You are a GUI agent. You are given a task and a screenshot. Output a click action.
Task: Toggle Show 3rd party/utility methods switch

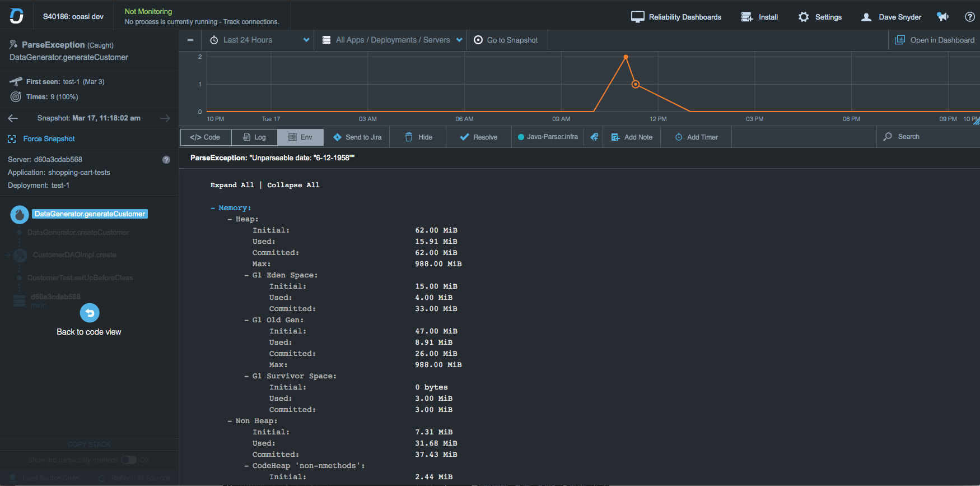[129, 460]
